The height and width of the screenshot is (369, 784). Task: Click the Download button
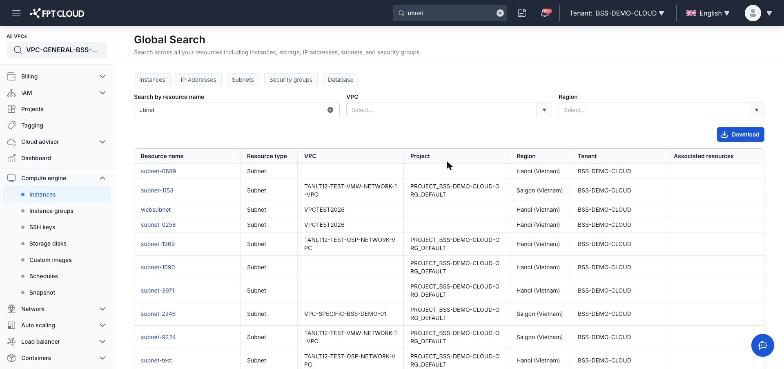(x=740, y=134)
